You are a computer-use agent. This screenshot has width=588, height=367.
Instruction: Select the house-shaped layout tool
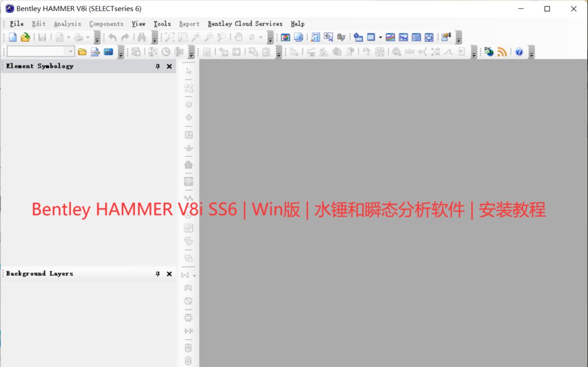coord(189,165)
